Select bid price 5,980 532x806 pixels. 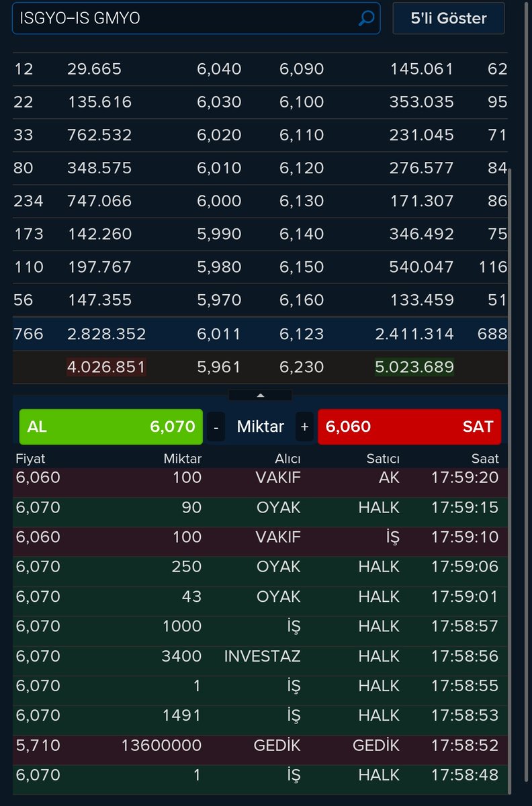(x=219, y=267)
